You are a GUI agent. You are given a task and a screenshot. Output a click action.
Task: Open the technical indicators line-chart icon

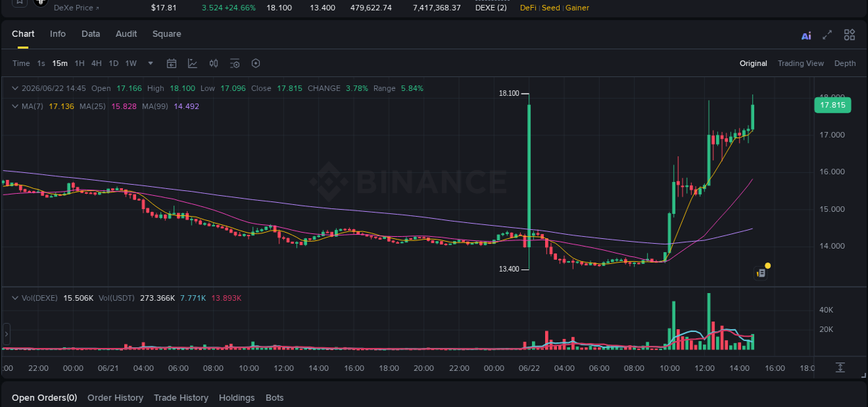coord(192,63)
